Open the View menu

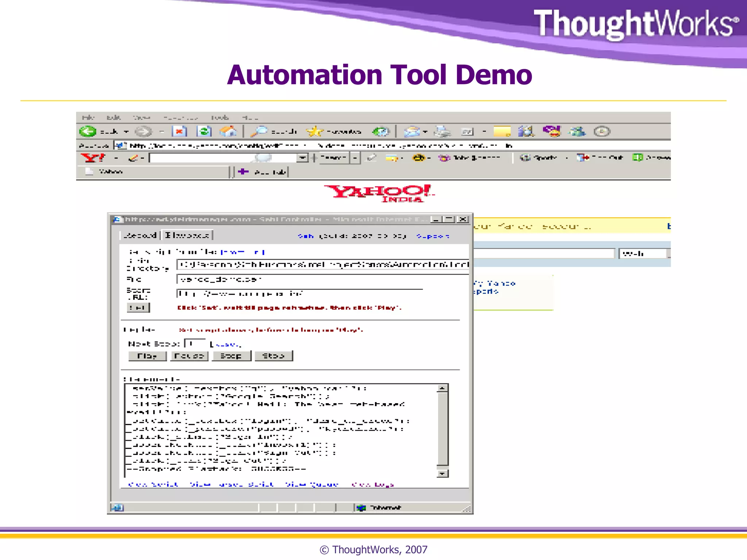point(142,117)
